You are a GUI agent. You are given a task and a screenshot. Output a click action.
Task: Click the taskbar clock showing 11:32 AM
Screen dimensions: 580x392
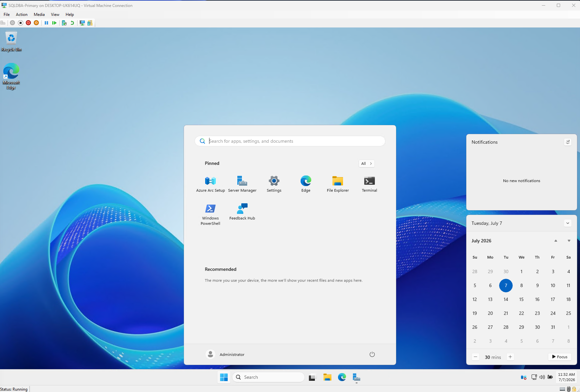(x=566, y=377)
